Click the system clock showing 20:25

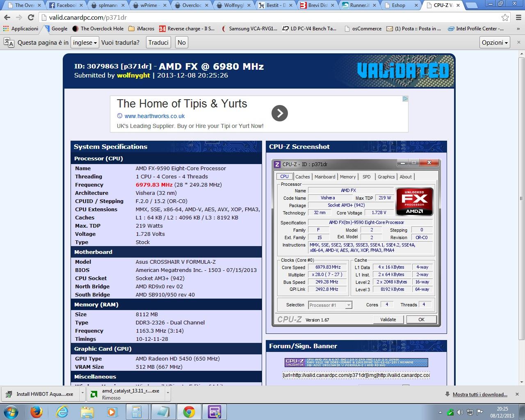click(502, 409)
